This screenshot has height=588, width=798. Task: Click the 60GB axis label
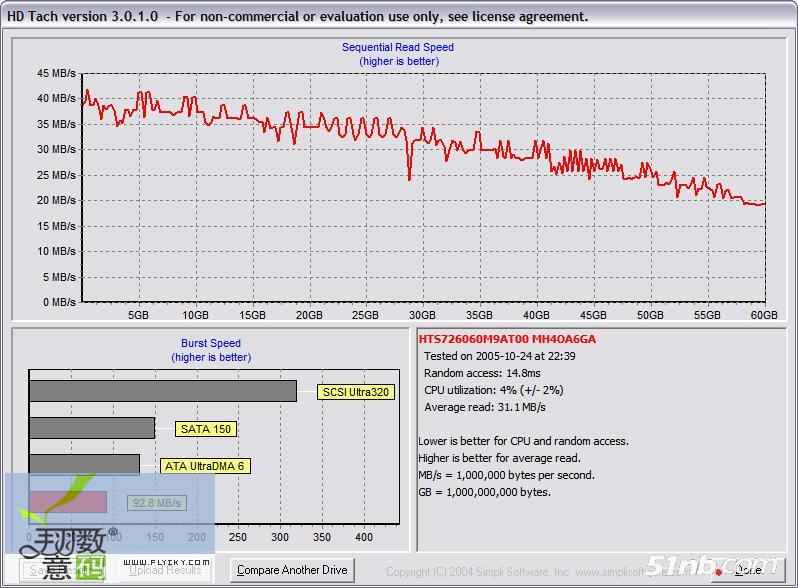click(764, 315)
